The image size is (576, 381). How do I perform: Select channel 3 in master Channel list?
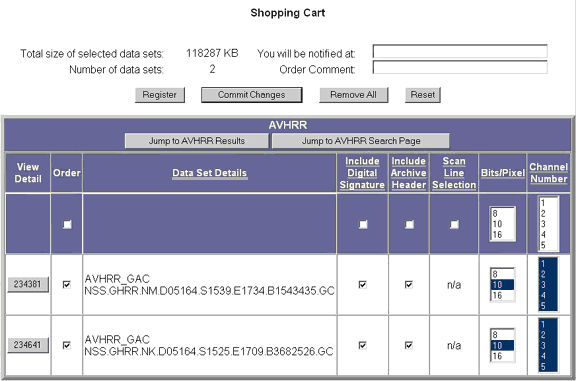[548, 224]
